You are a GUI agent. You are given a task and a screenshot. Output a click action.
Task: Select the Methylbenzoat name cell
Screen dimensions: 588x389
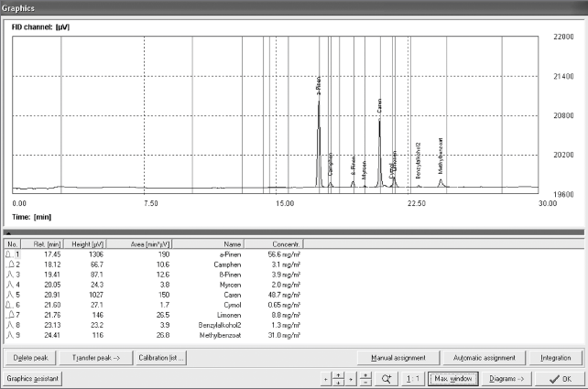point(220,335)
